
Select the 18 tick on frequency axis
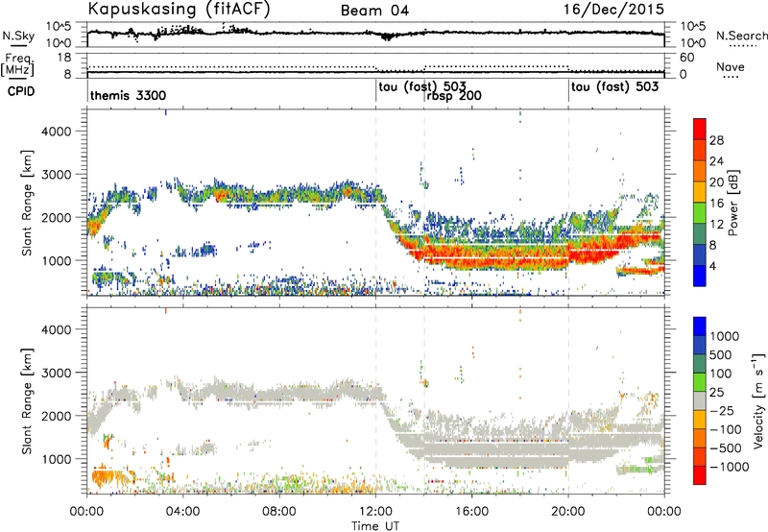(63, 58)
